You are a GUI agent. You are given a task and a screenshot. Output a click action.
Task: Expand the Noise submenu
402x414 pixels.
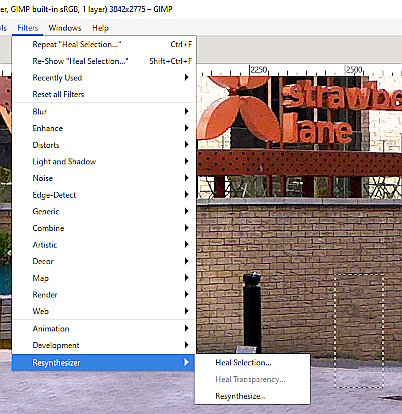tap(104, 178)
